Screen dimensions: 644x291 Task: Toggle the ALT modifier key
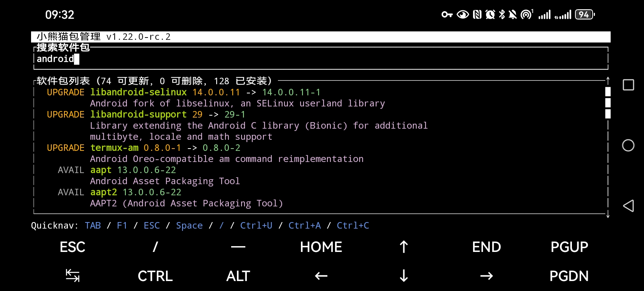click(238, 276)
